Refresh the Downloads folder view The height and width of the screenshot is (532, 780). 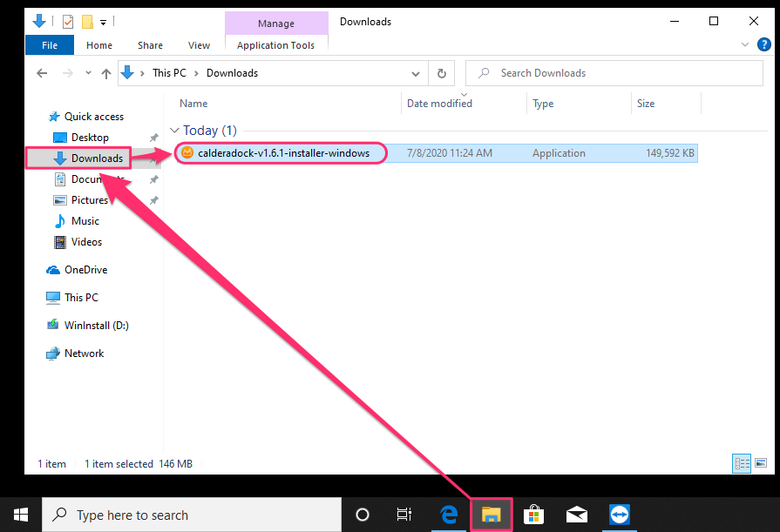pyautogui.click(x=442, y=73)
